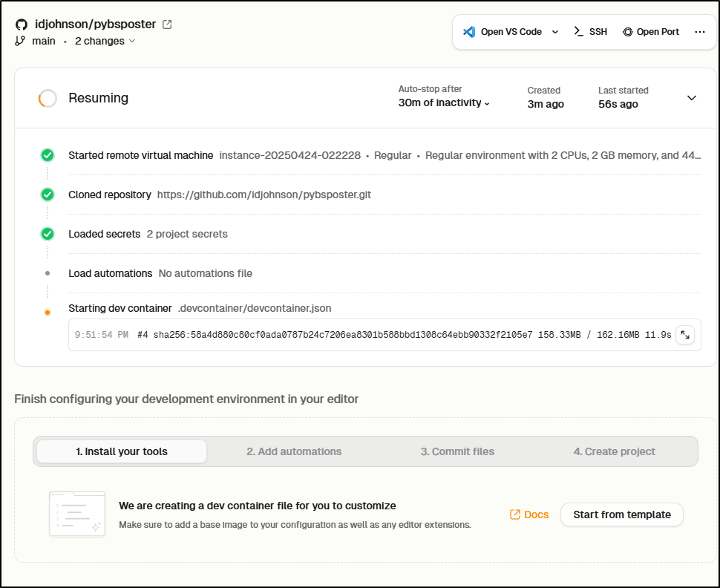The image size is (720, 588).
Task: Click the Open Port icon
Action: tap(627, 32)
